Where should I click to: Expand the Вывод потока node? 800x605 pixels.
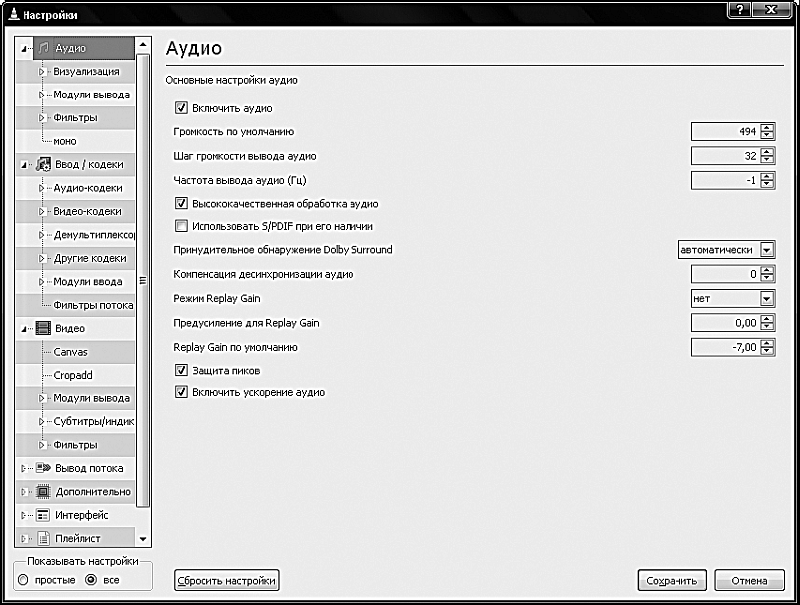(23, 468)
